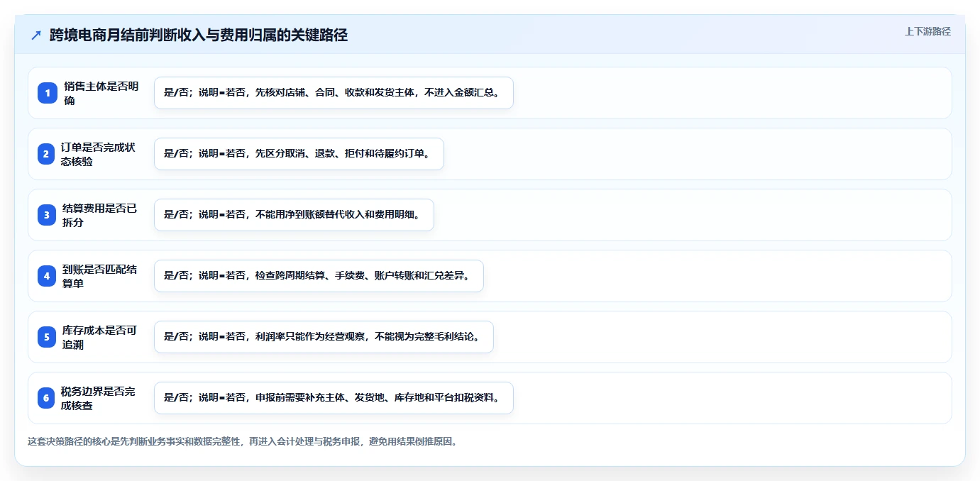Click the title 跨境电商月结前判断收入与费用归属的关键路径
The image size is (980, 481).
point(199,35)
